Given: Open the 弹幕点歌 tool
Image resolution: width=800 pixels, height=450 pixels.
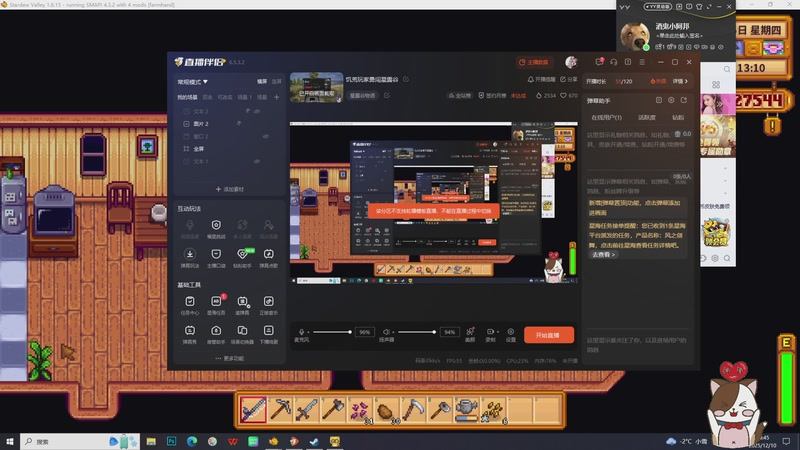Looking at the screenshot, I should [x=268, y=258].
